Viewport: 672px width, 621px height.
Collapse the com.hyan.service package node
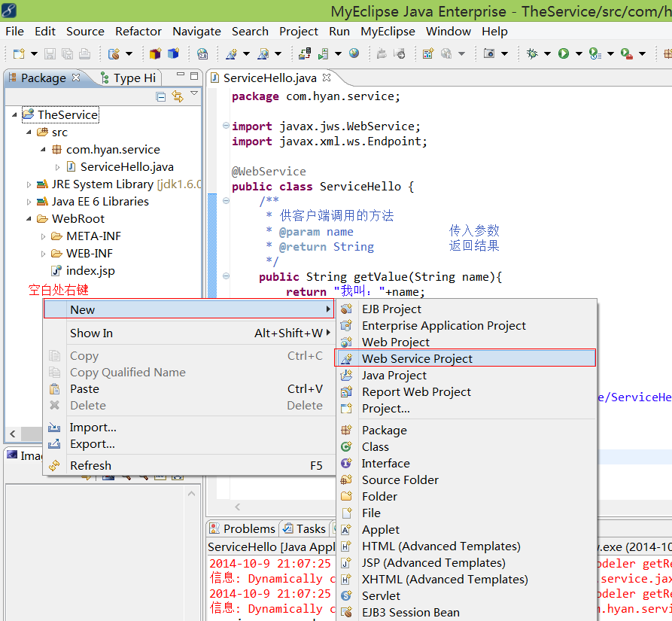pos(44,150)
